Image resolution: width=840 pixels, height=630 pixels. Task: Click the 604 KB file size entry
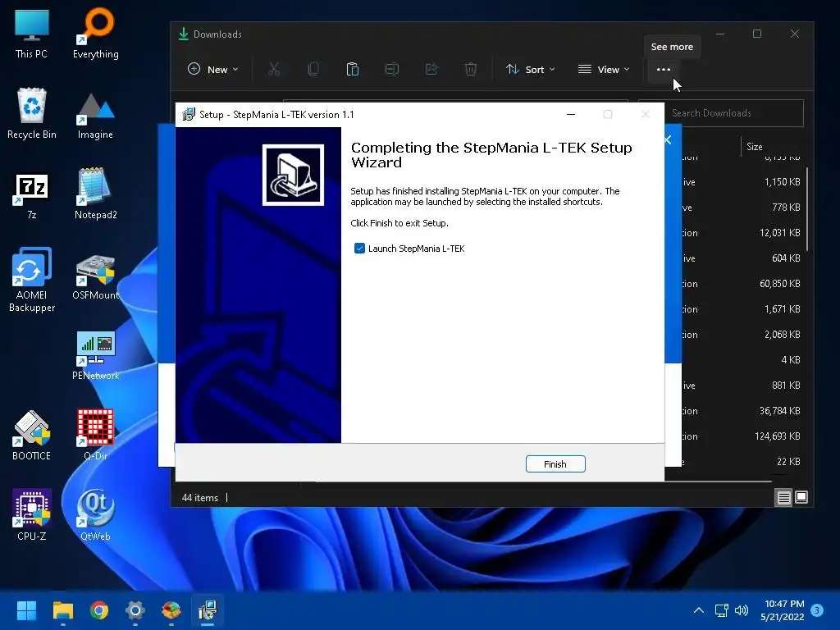[x=786, y=258]
